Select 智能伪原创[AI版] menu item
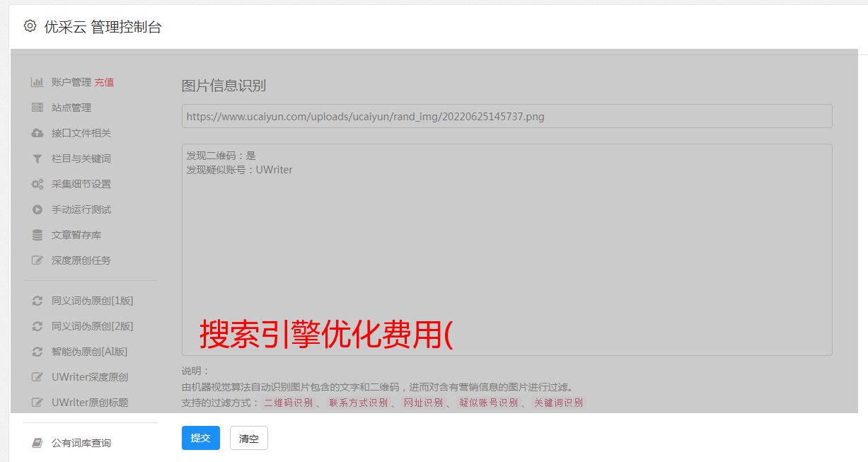The width and height of the screenshot is (868, 462). tap(90, 352)
